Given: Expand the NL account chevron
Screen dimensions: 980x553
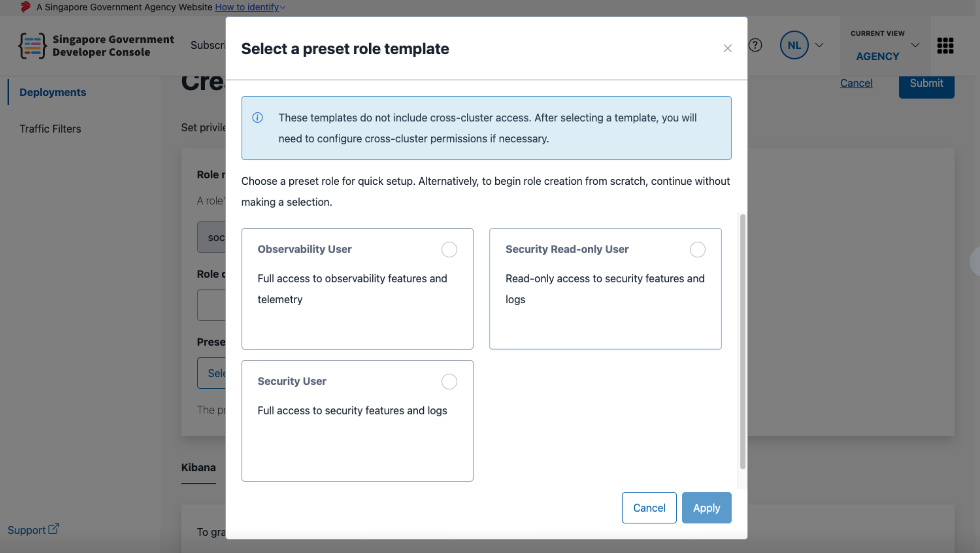Looking at the screenshot, I should pos(819,45).
